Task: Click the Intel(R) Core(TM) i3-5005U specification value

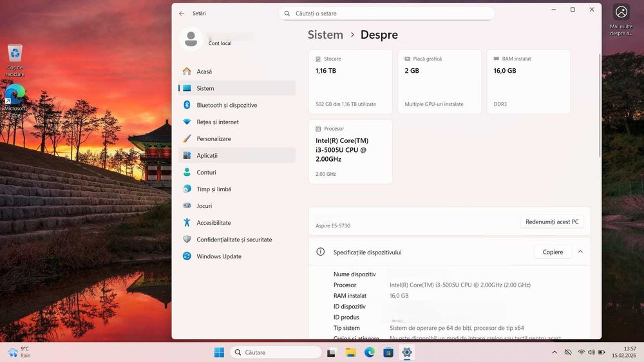Action: pos(460,285)
